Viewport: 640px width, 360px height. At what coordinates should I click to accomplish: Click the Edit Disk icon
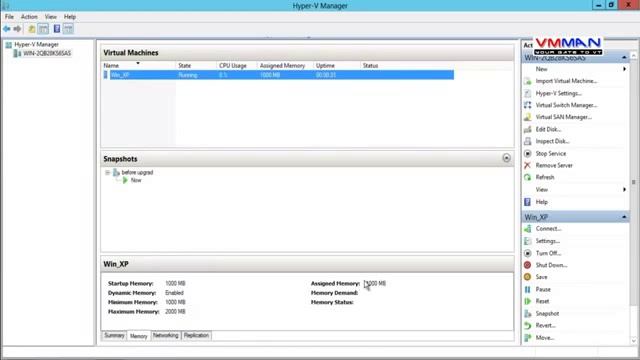coord(527,129)
